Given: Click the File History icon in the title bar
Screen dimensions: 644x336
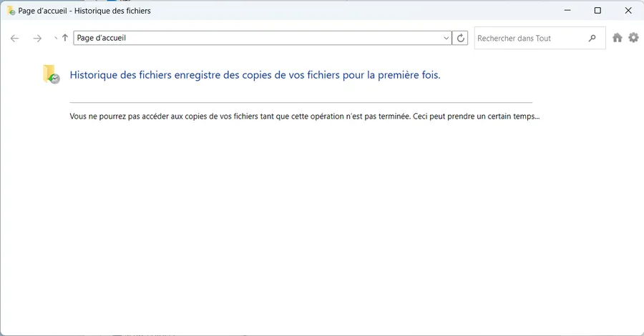Looking at the screenshot, I should pyautogui.click(x=11, y=11).
